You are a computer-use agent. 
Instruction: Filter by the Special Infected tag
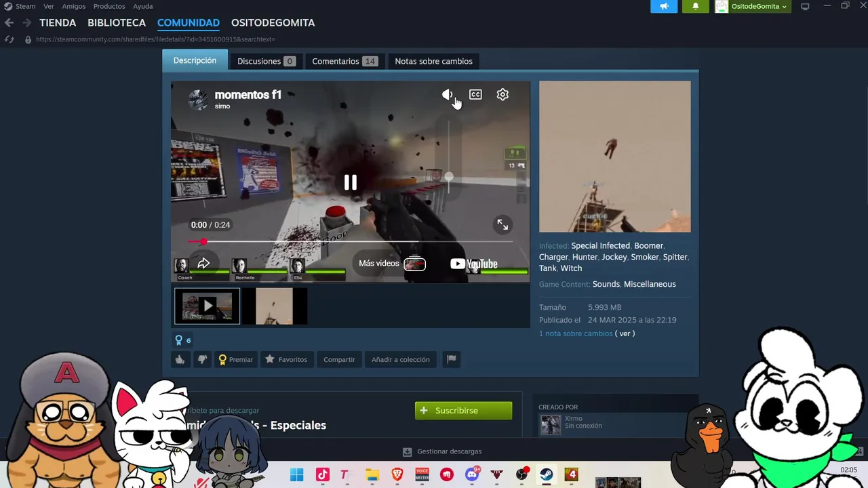point(600,245)
